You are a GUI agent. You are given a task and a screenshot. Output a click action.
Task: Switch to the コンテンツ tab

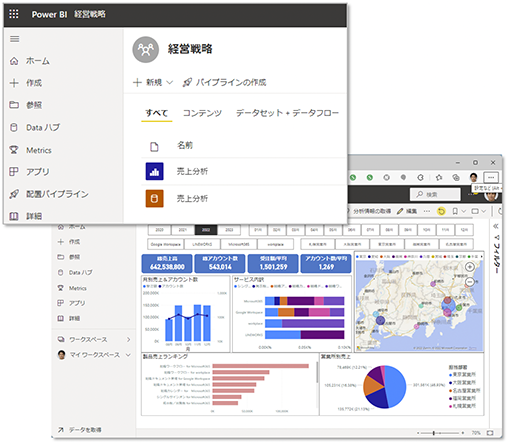pyautogui.click(x=202, y=113)
